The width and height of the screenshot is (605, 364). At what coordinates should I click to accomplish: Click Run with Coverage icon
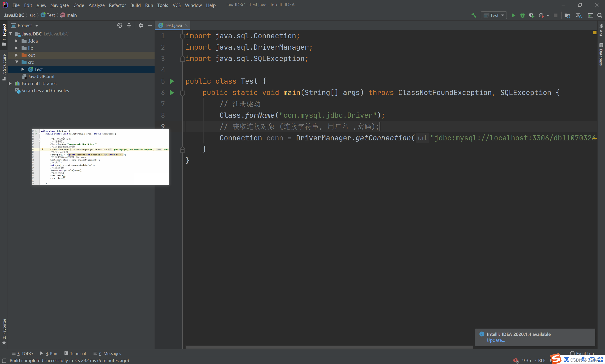532,15
